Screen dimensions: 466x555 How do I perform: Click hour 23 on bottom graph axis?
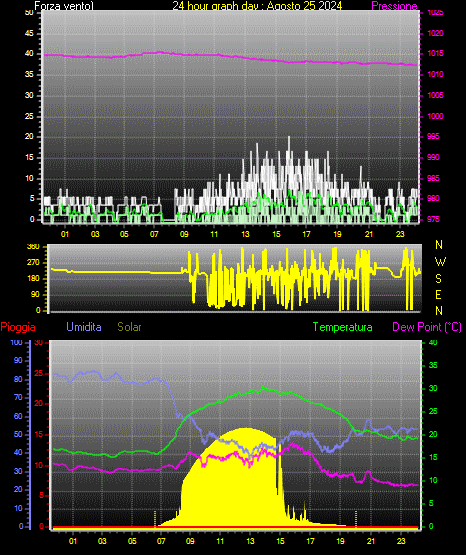pyautogui.click(x=401, y=541)
